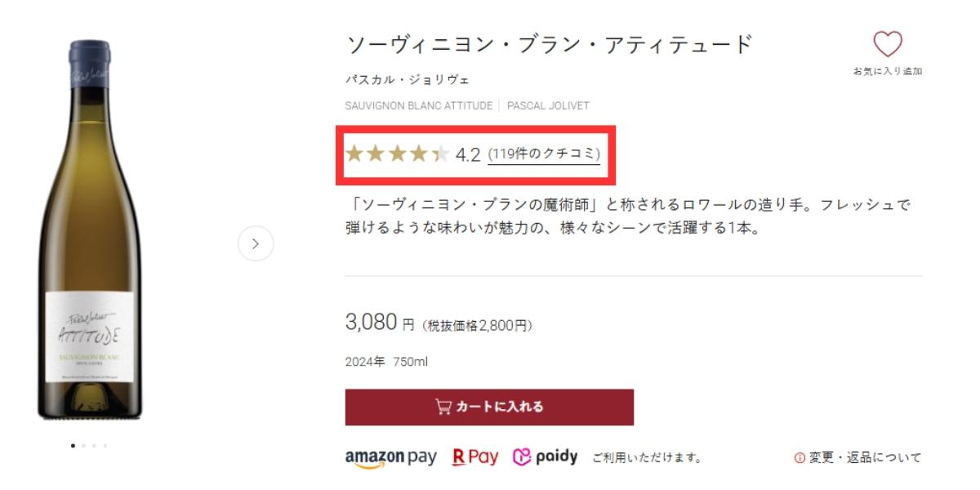Image resolution: width=980 pixels, height=490 pixels.
Task: Click the heart icon to favorite this wine
Action: click(x=890, y=45)
